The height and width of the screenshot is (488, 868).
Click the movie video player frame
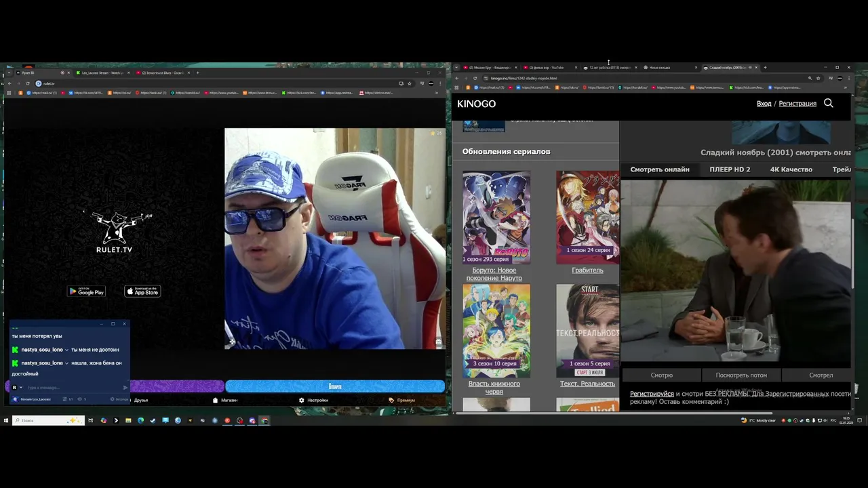coord(736,271)
